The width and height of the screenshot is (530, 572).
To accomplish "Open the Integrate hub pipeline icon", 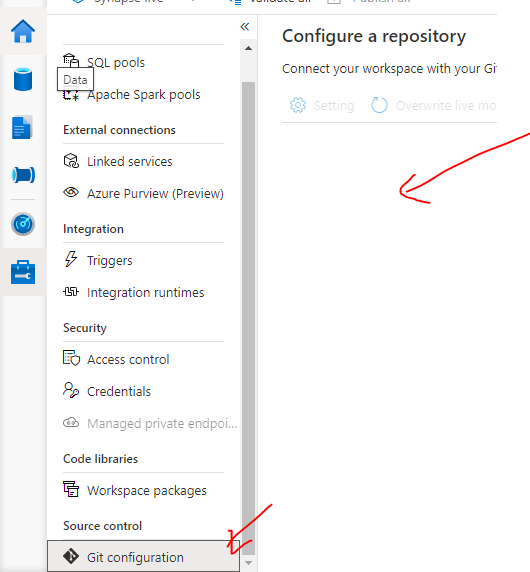I will (x=23, y=175).
